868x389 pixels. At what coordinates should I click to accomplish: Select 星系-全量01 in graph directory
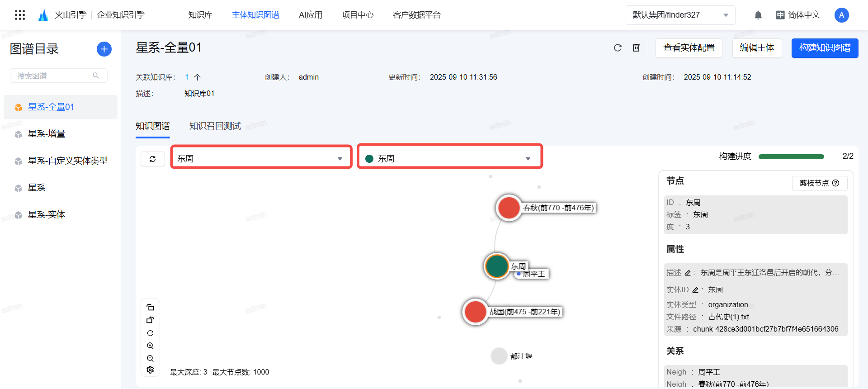click(61, 107)
